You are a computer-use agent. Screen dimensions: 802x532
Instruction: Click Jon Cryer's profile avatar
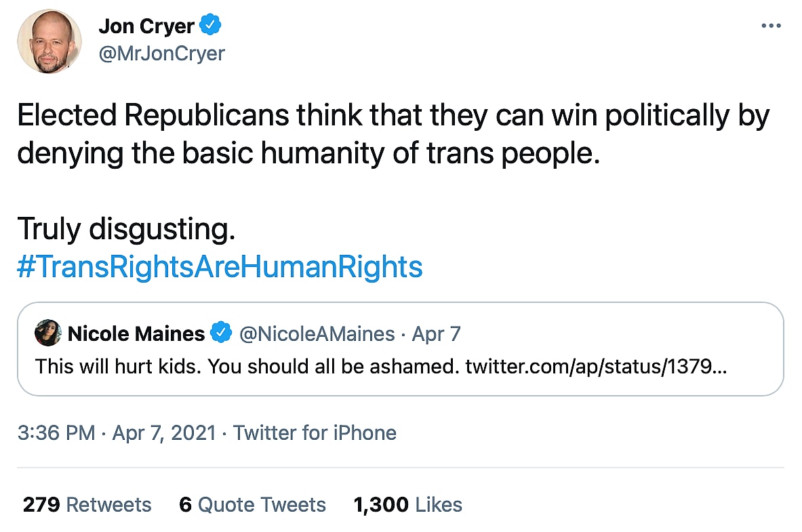[49, 42]
